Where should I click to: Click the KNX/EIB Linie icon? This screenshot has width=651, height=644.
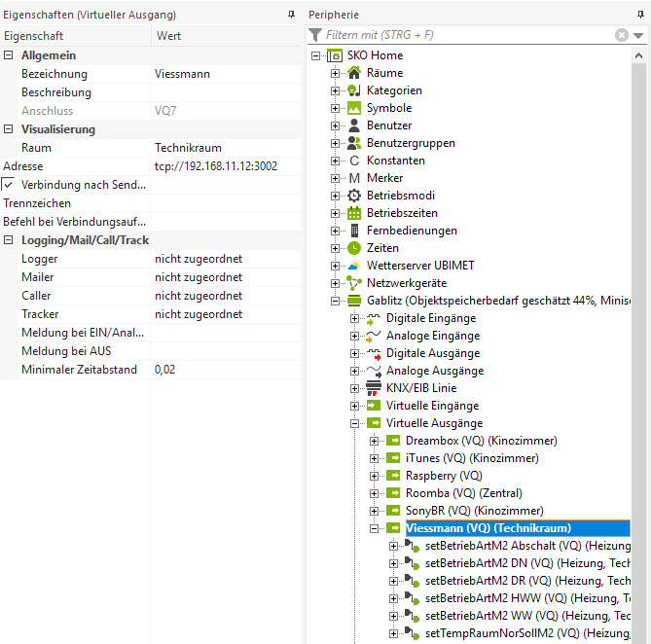click(x=374, y=388)
